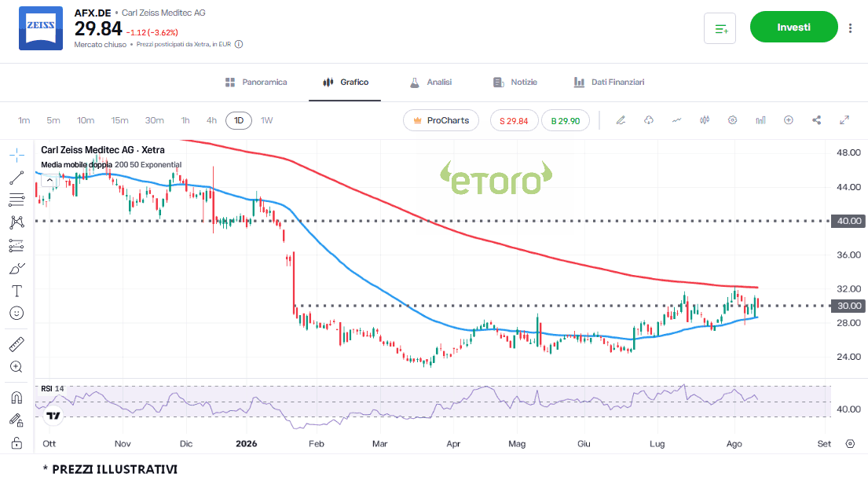Viewport: 868px width, 477px height.
Task: Switch to the Panoramica tab
Action: 256,82
